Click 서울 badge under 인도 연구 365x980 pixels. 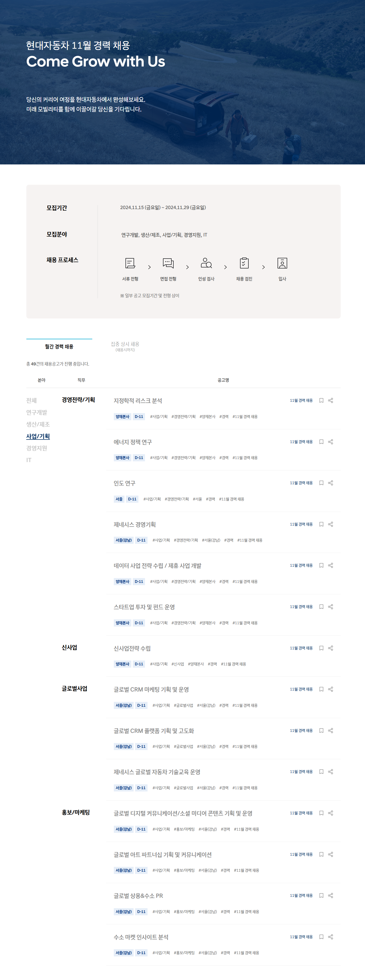coord(119,499)
